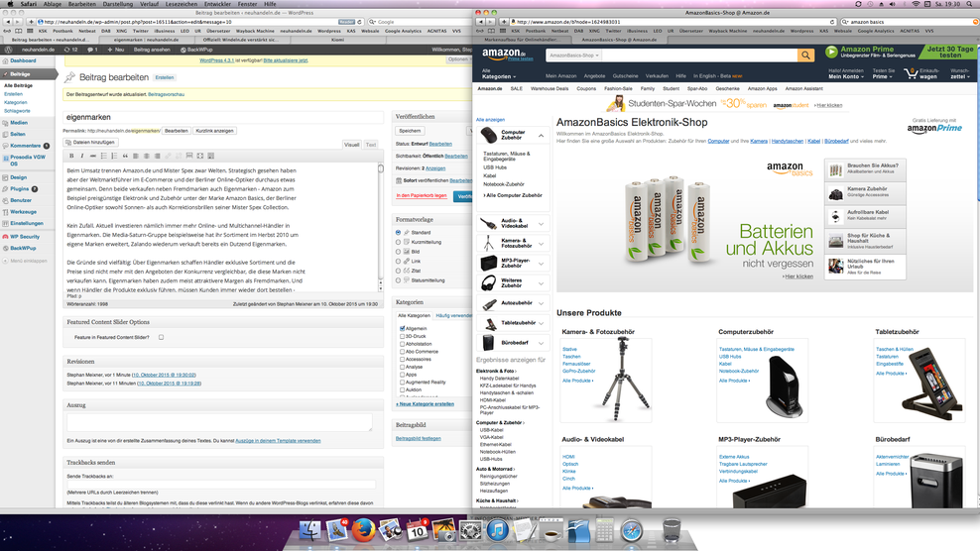Screen dimensions: 980x551
Task: Insert bulleted list in WordPress editor
Action: click(104, 156)
